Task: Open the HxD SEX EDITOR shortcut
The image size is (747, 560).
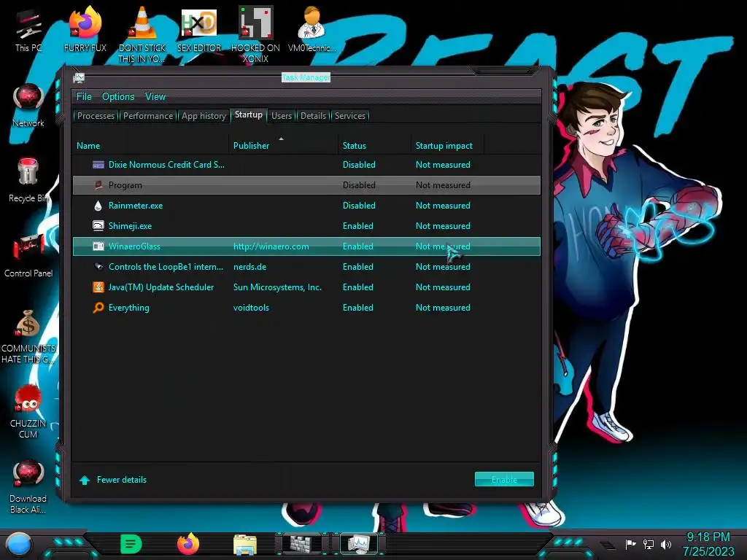Action: [199, 29]
